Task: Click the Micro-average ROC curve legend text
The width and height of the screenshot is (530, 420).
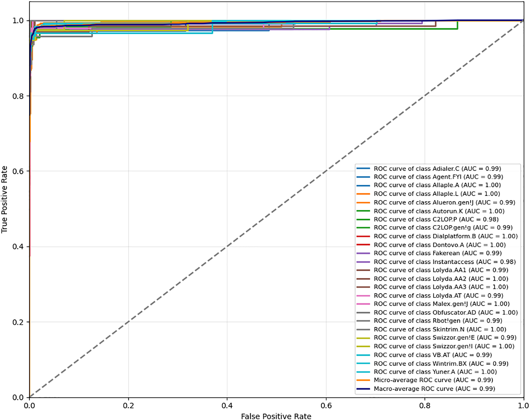Action: point(433,380)
